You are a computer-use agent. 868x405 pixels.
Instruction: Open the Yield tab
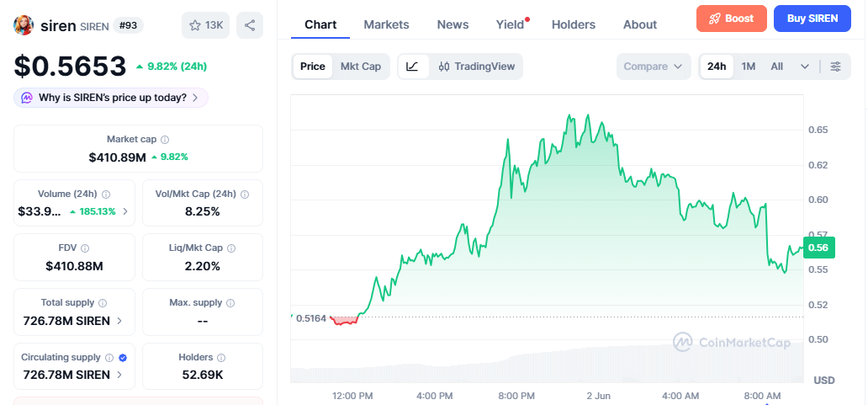(510, 24)
